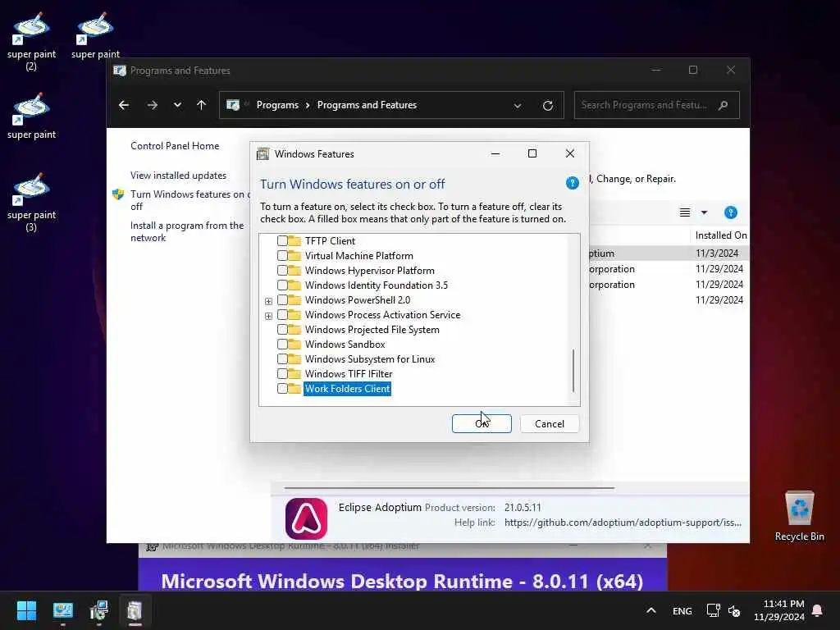Click Cancel in Windows Features dialog
This screenshot has height=630, width=840.
coord(550,424)
